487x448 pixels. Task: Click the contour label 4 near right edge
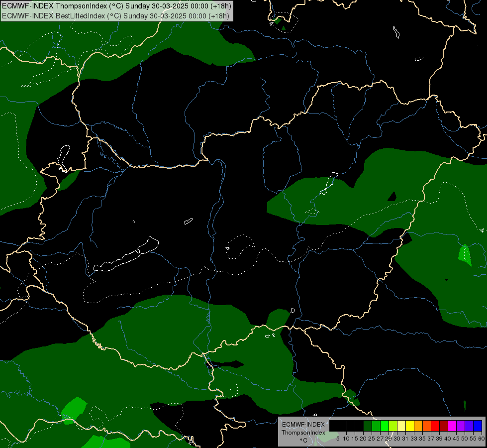482,230
